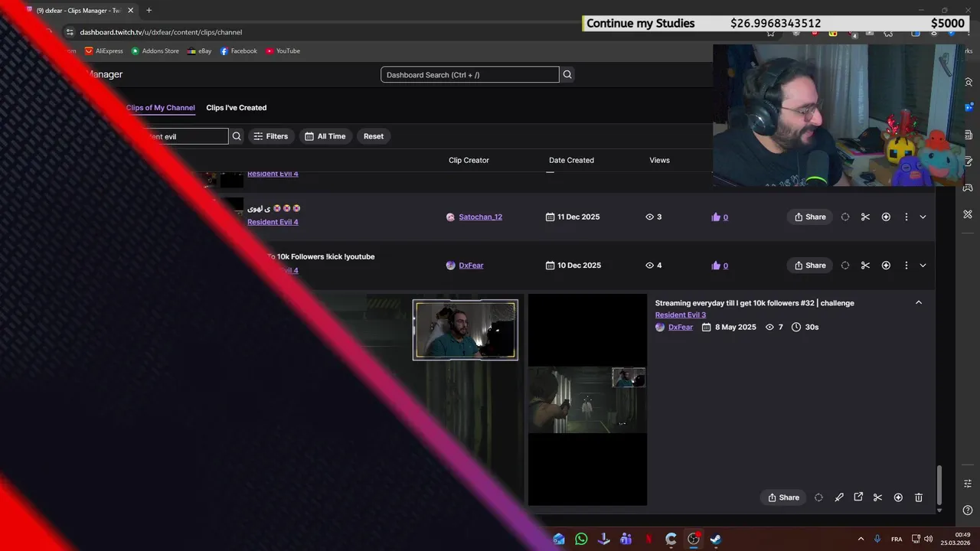Open a new browser tab
Image resolution: width=980 pixels, height=551 pixels.
coord(149,11)
